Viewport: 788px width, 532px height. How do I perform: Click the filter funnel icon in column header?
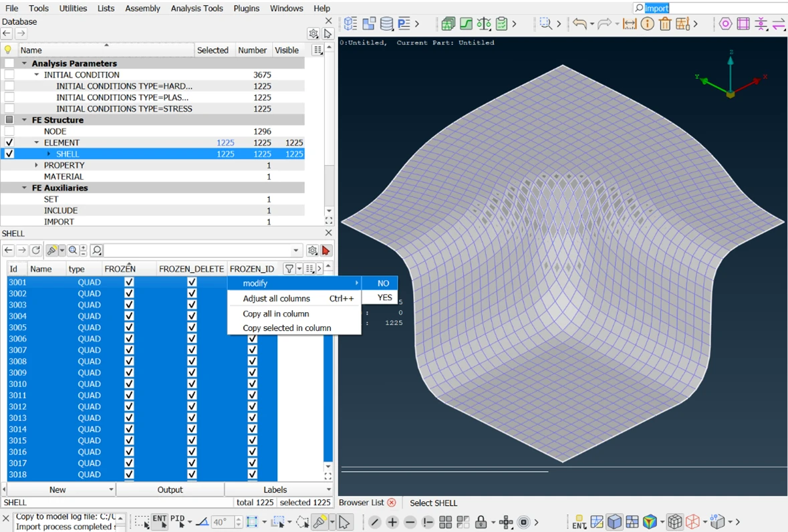pos(289,269)
